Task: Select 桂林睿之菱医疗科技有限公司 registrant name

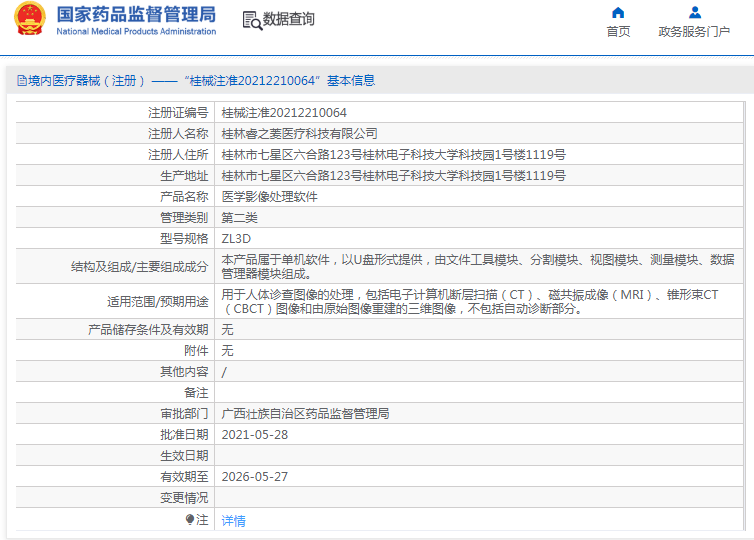Action: (299, 134)
